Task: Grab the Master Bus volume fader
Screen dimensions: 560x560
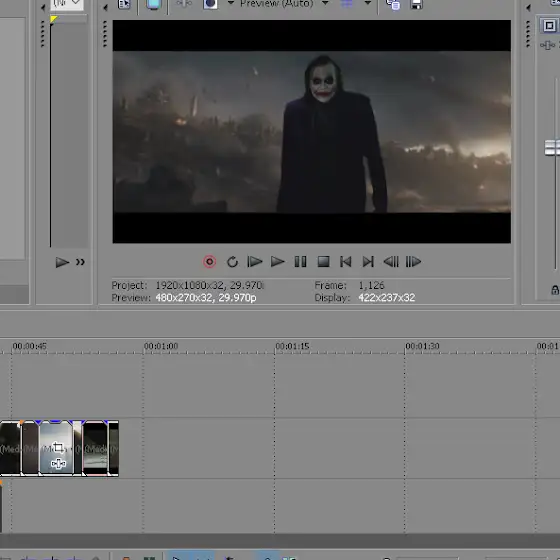Action: 552,148
